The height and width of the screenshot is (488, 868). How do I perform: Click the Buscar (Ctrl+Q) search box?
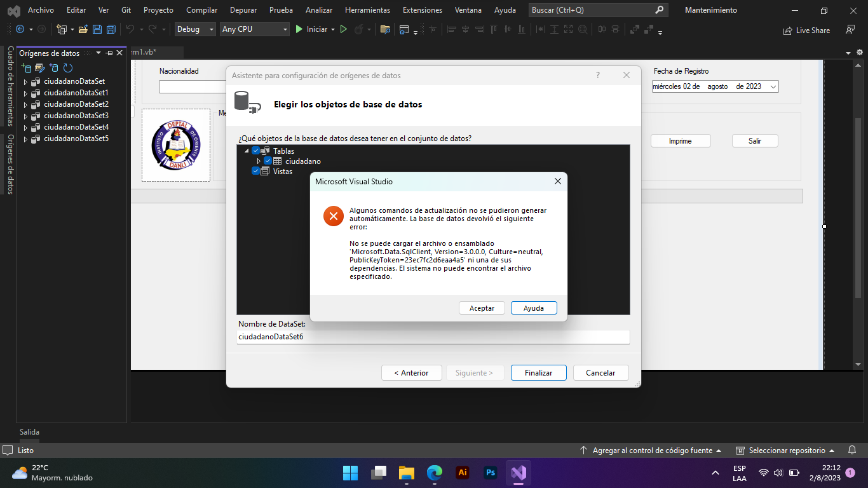point(598,10)
